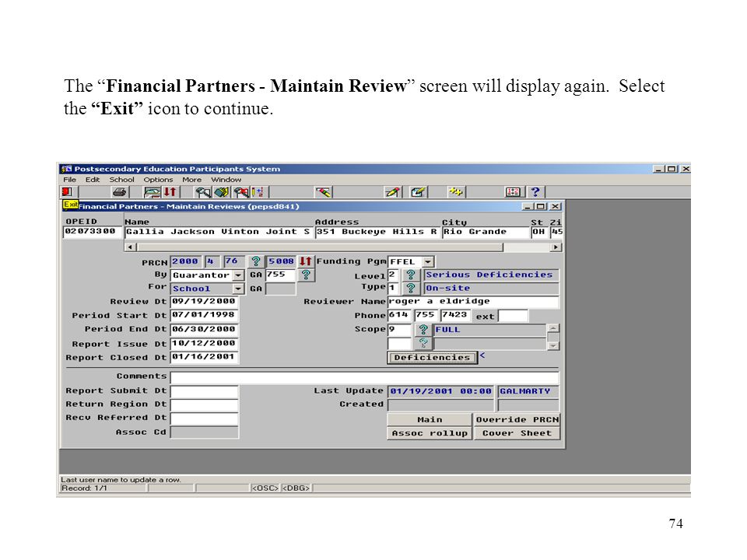Click the right arrow of horizontal scrollbar
Viewport: 747px width, 560px height.
point(556,247)
